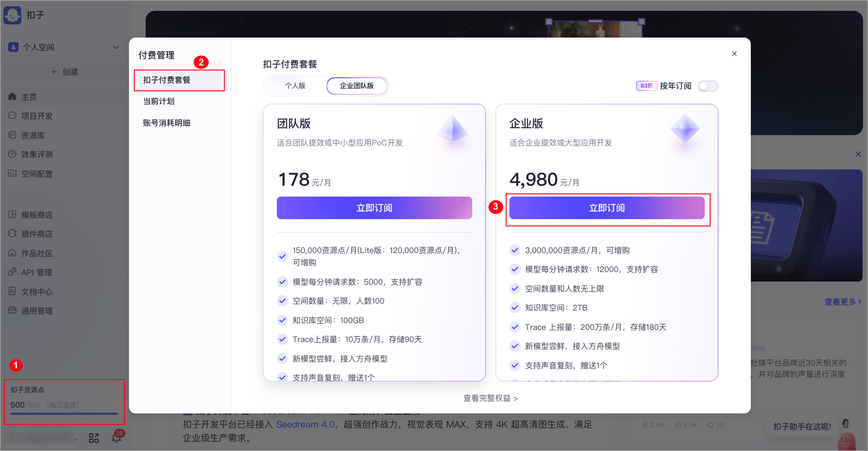Click the grid apps icon beside the bell
Viewport: 868px width, 451px height.
[94, 438]
